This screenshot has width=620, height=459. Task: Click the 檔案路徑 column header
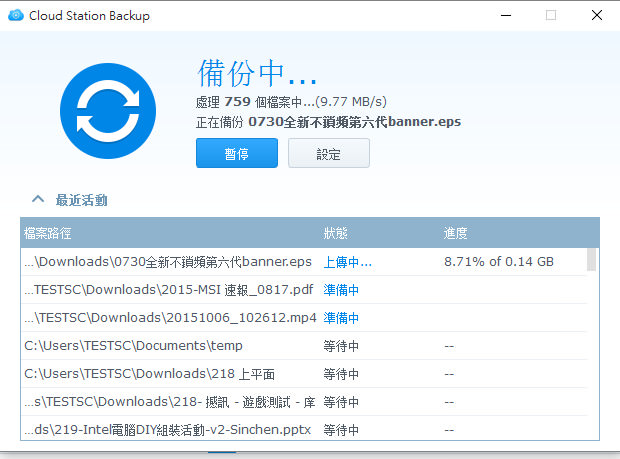coord(47,233)
